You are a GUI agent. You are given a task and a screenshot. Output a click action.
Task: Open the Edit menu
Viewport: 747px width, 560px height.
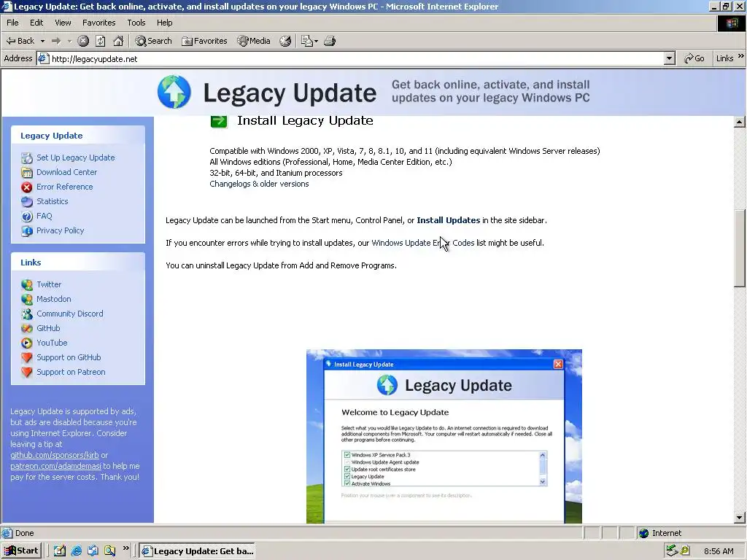(x=36, y=23)
